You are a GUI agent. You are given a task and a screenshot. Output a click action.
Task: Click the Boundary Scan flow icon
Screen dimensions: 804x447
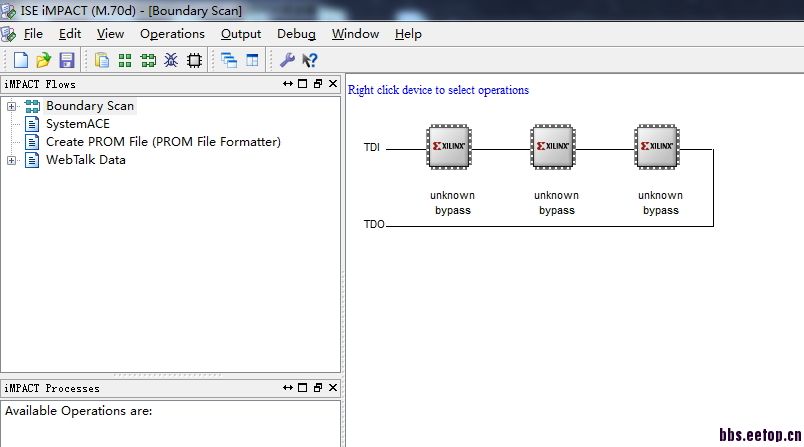pos(32,106)
